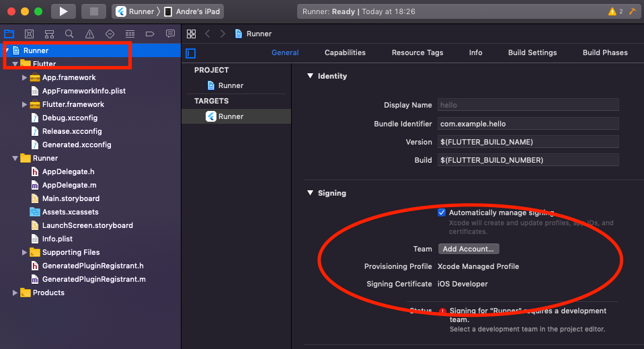Open Main.storyboard

pos(71,198)
